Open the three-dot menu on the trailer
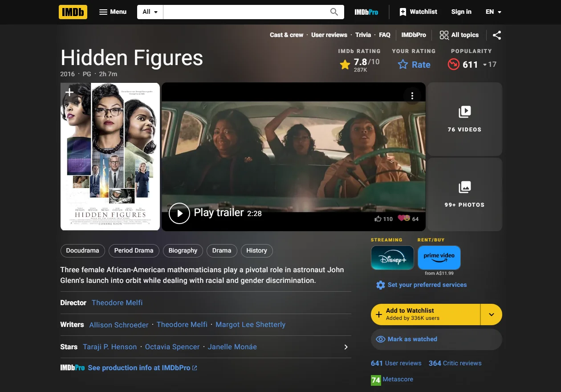 click(x=412, y=95)
